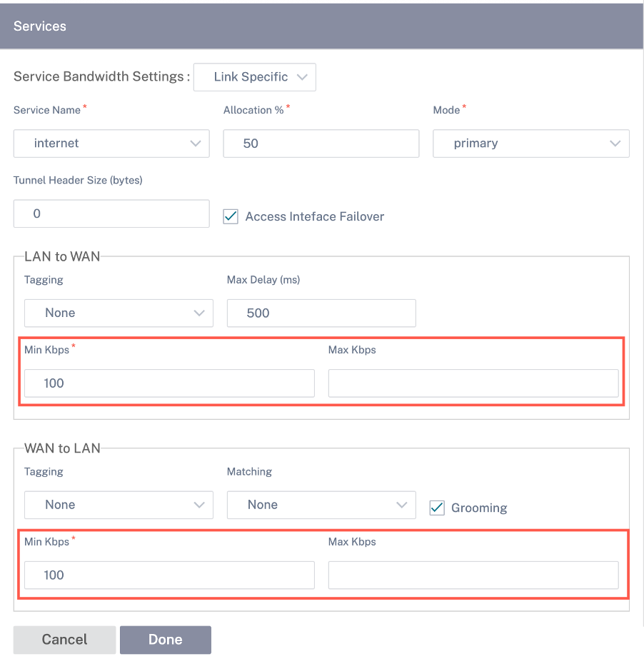This screenshot has width=644, height=664.
Task: Click the Max Delay (ms) label
Action: tap(263, 280)
